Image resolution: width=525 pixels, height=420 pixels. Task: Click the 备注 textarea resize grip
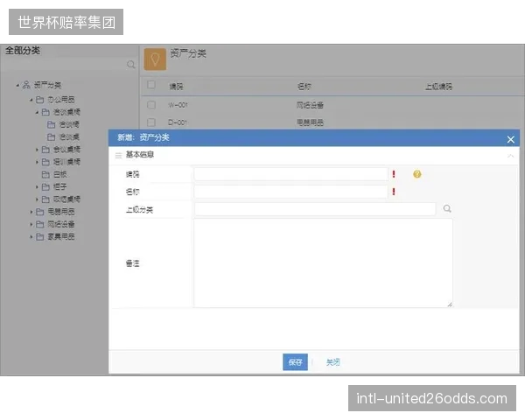point(450,304)
